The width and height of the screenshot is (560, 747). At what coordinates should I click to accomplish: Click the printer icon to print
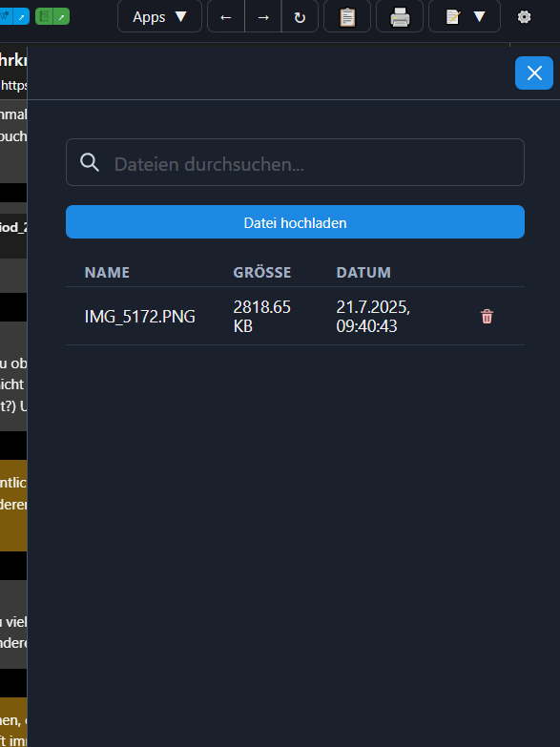coord(400,16)
